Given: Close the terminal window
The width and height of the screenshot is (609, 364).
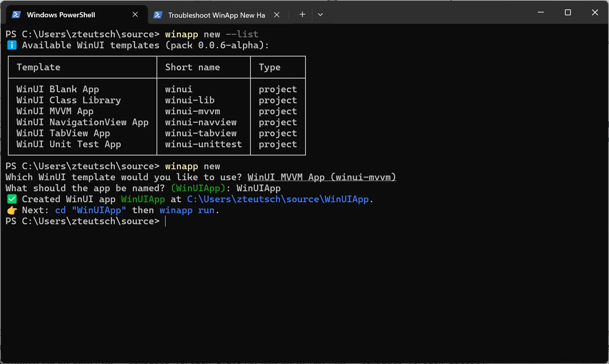Looking at the screenshot, I should (595, 13).
